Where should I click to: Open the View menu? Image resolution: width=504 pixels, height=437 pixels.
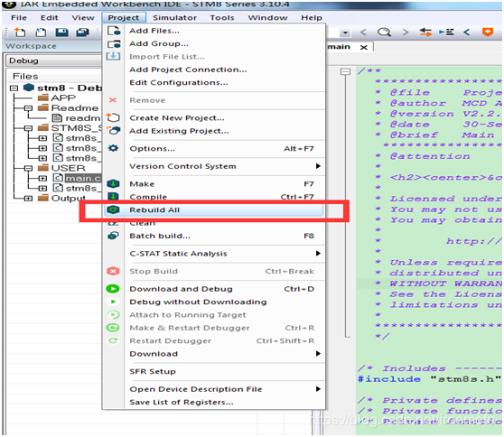click(83, 18)
